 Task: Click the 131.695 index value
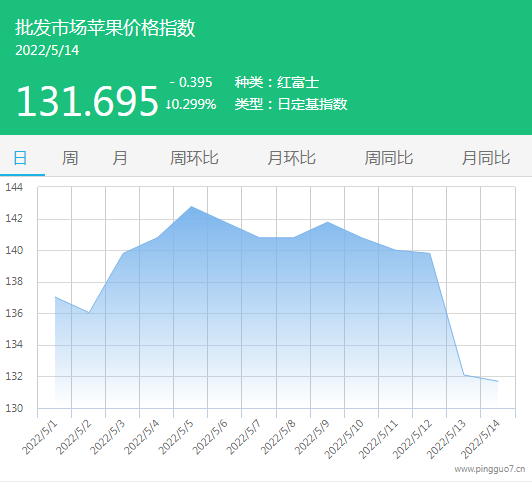click(x=87, y=101)
